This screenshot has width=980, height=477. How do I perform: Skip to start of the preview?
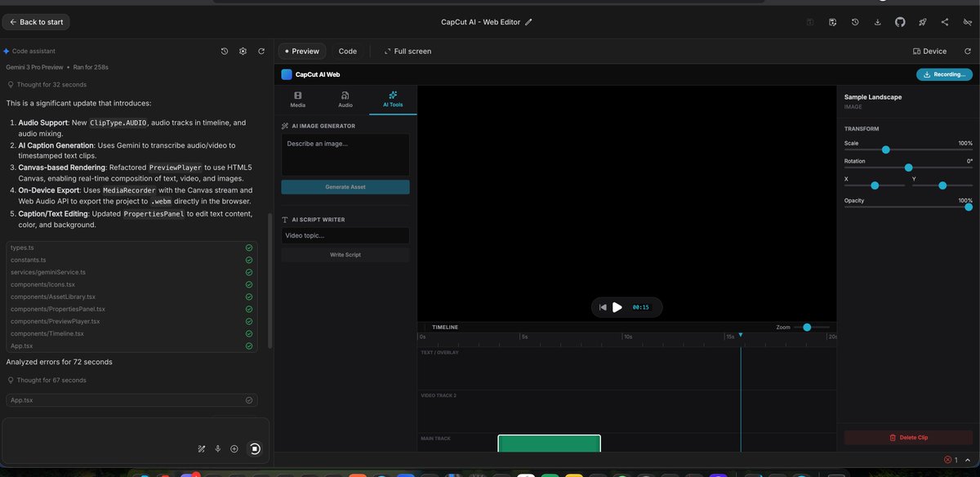[603, 307]
